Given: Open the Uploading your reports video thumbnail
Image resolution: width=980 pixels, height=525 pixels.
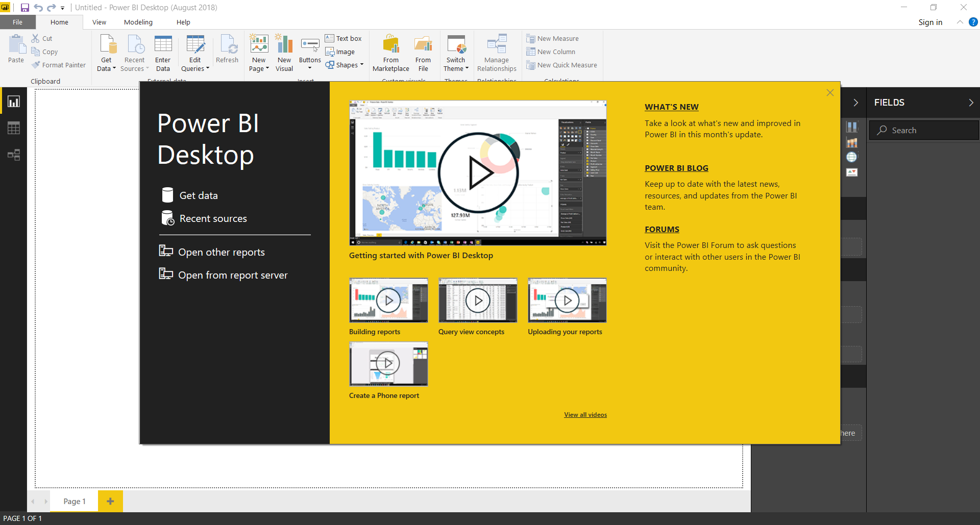Looking at the screenshot, I should click(x=567, y=300).
